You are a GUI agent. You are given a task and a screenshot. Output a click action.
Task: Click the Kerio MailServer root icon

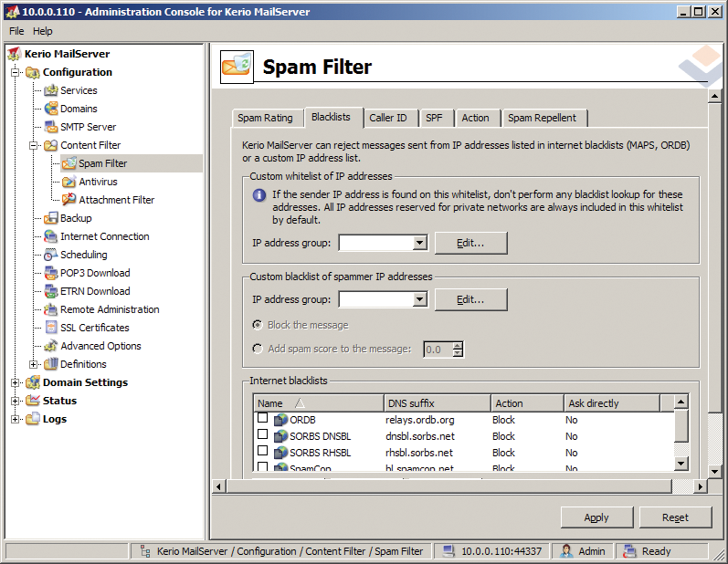14,54
